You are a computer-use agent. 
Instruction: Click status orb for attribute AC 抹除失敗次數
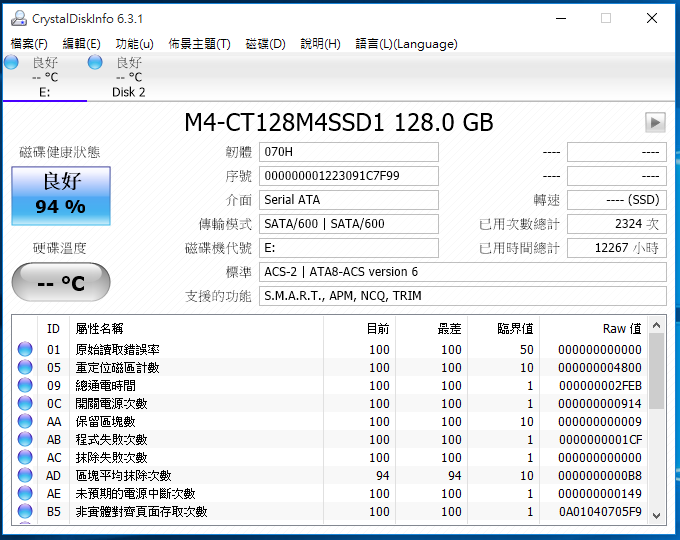25,457
